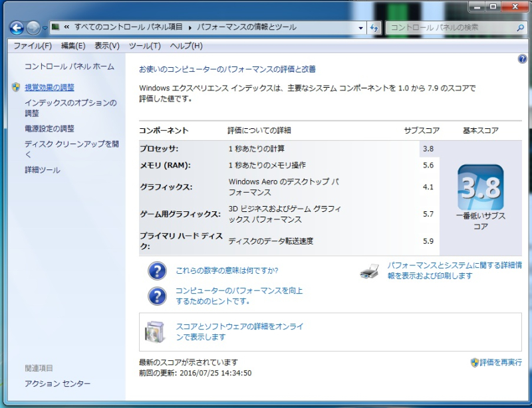532x408 pixels.
Task: Minimize the control panel window
Action: pyautogui.click(x=477, y=7)
